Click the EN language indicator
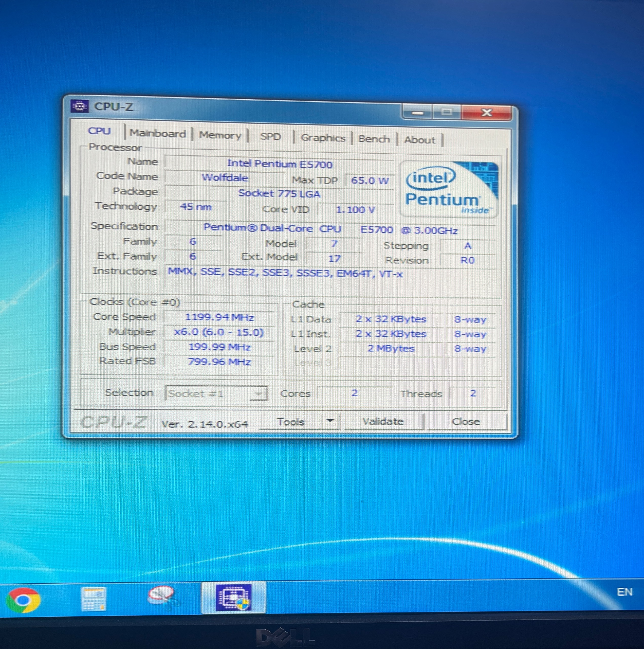Image resolution: width=644 pixels, height=649 pixels. 624,591
